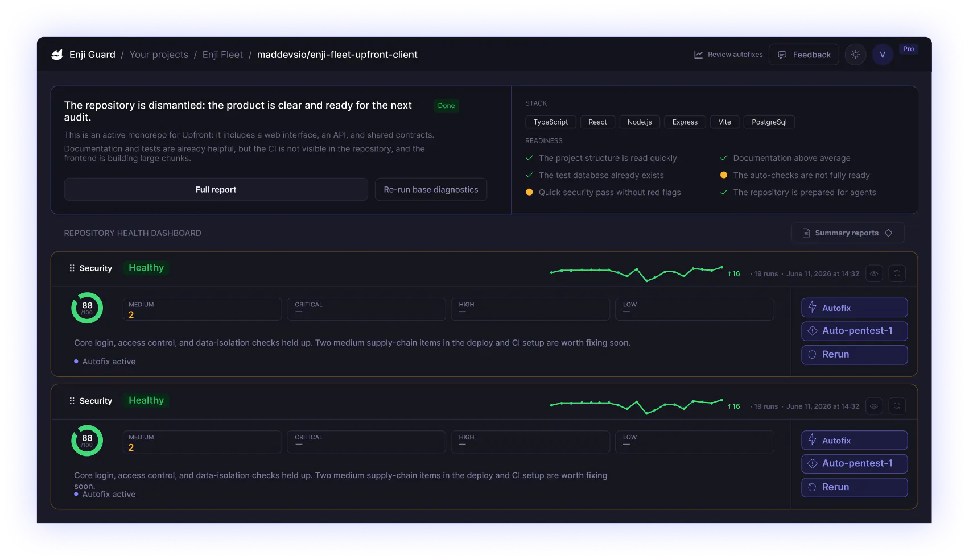Click 'The auto-checks are not fully ready'

pos(801,175)
